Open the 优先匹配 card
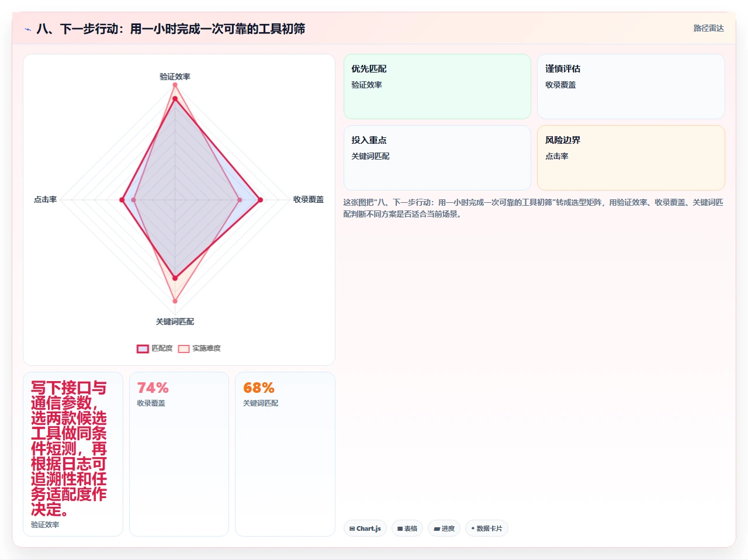Viewport: 748px width, 560px height. coord(437,87)
